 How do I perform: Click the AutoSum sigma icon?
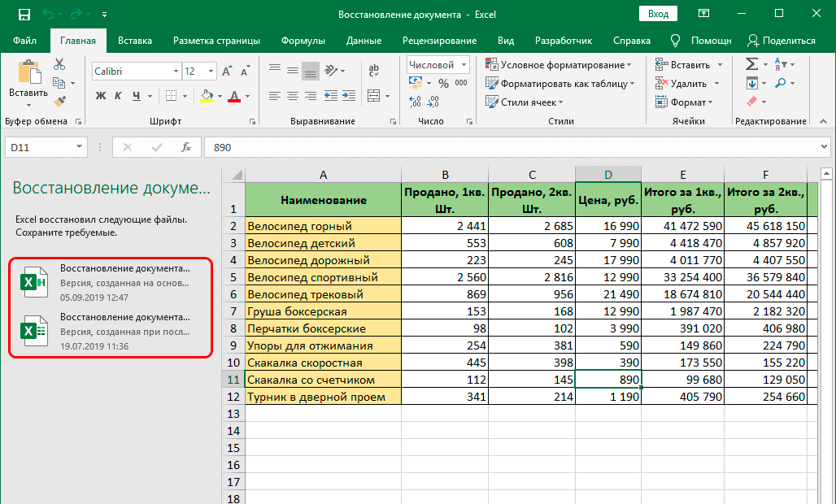click(x=751, y=64)
